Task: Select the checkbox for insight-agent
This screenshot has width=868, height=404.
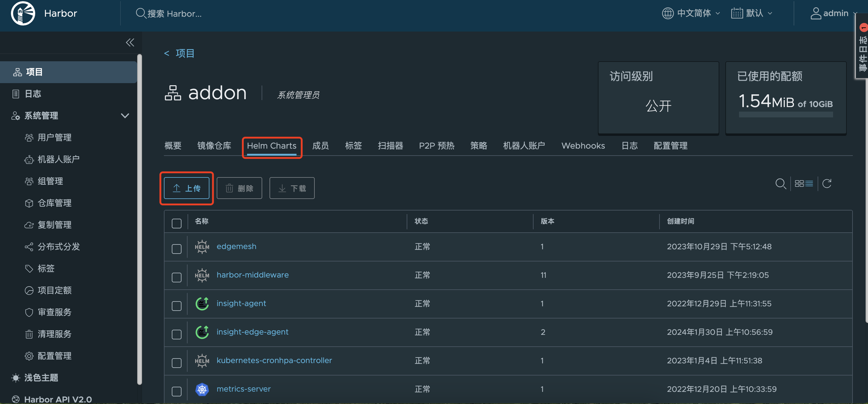Action: coord(176,306)
